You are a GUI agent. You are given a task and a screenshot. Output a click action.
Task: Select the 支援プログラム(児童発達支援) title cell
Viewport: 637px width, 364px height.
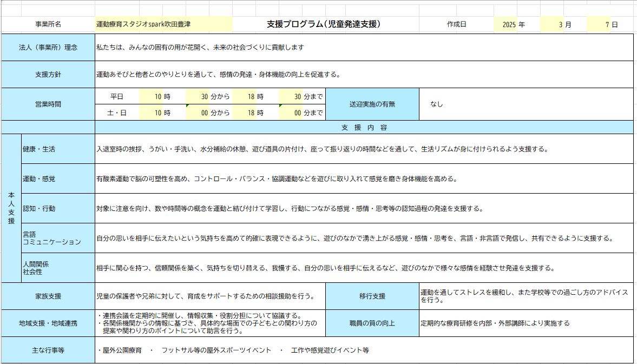(x=324, y=24)
